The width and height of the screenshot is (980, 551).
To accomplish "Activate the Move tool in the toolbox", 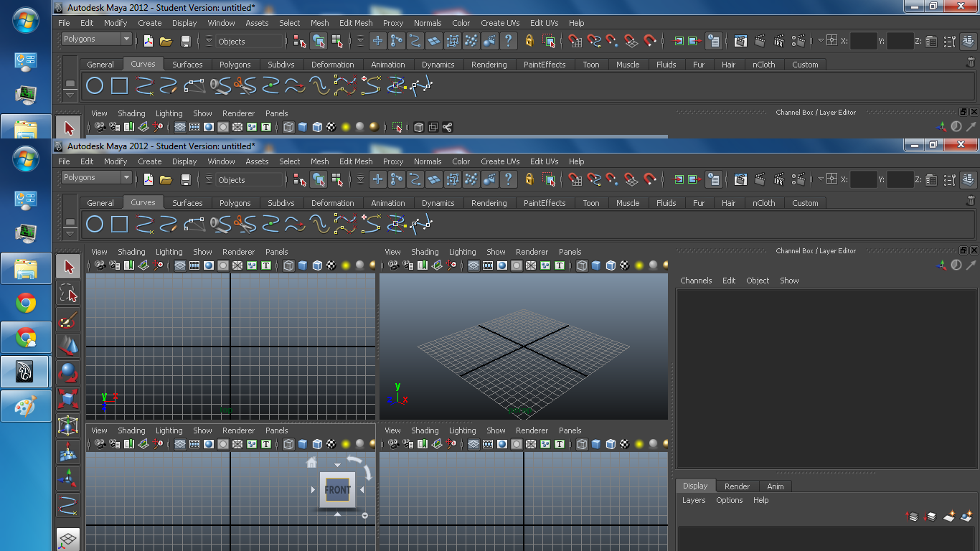I will pyautogui.click(x=68, y=347).
